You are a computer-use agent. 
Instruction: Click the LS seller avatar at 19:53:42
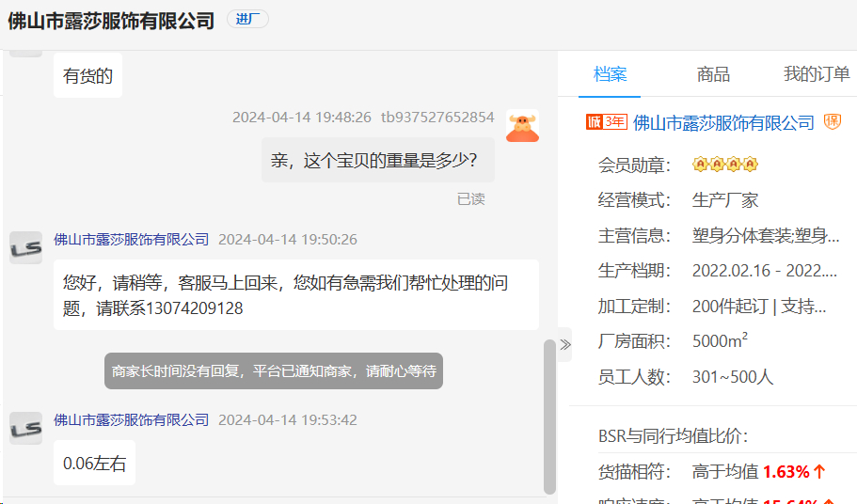coord(25,428)
